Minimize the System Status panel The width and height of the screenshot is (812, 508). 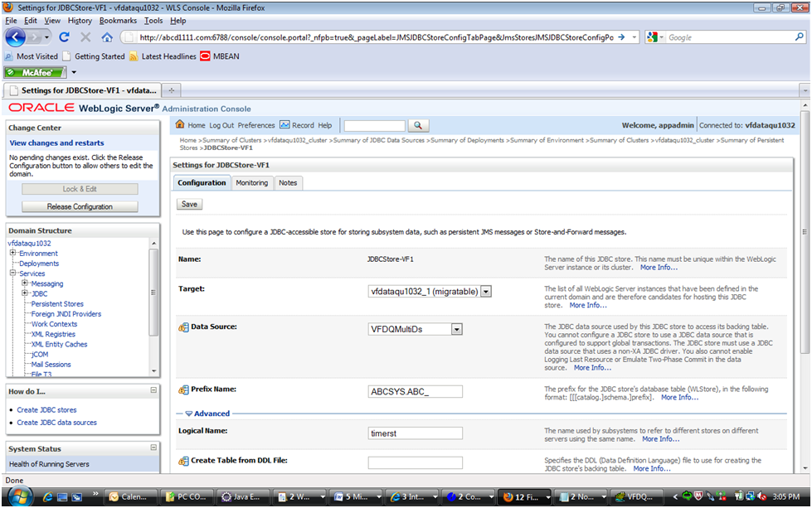[153, 448]
